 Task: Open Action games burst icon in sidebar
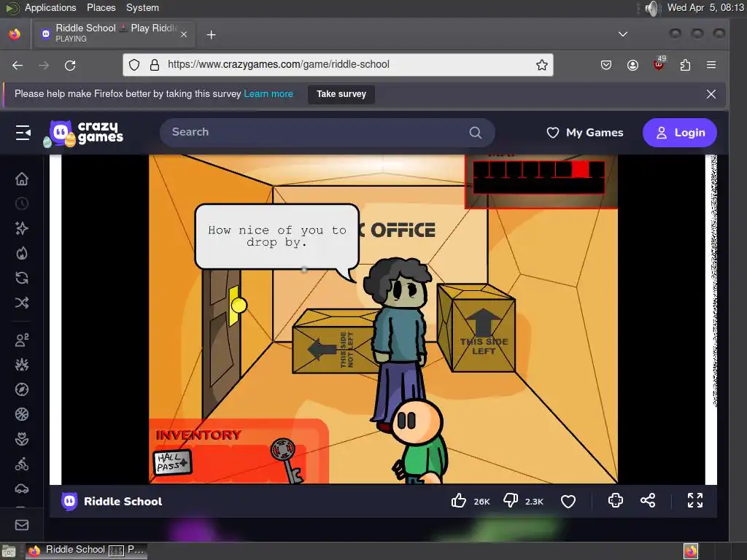pyautogui.click(x=22, y=365)
